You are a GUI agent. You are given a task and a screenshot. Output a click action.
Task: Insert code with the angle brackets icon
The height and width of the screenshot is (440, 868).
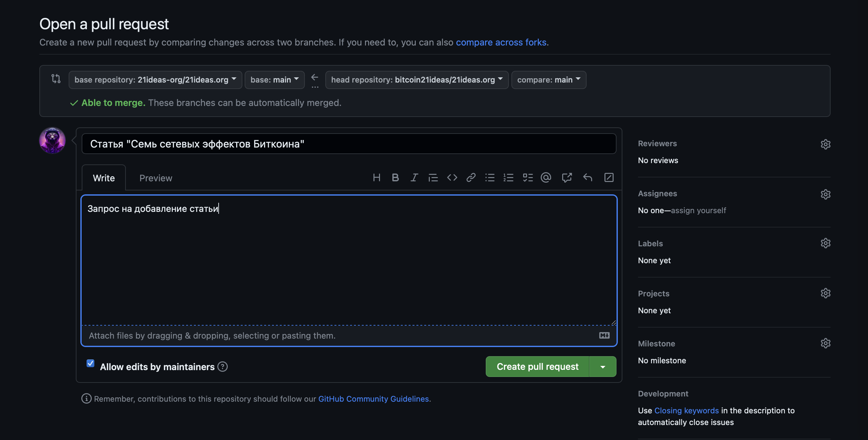click(x=452, y=177)
